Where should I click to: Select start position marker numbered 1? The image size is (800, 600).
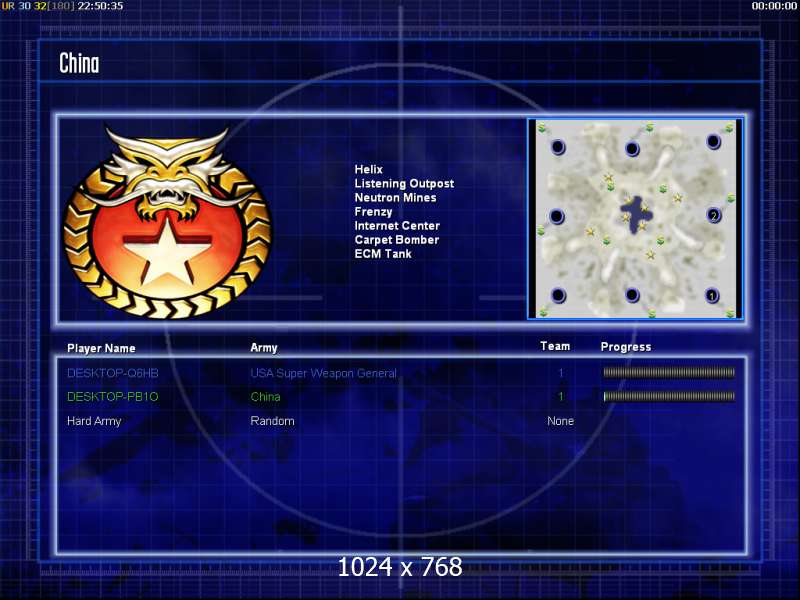point(712,295)
